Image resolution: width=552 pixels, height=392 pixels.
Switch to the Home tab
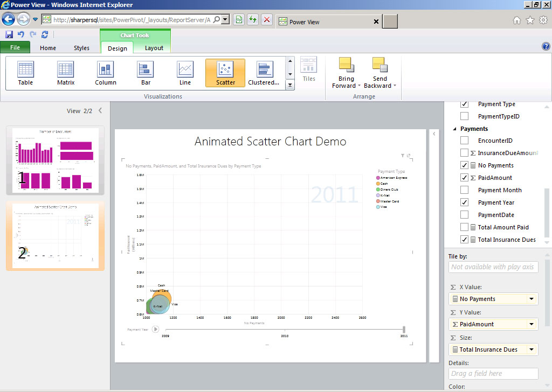[48, 48]
